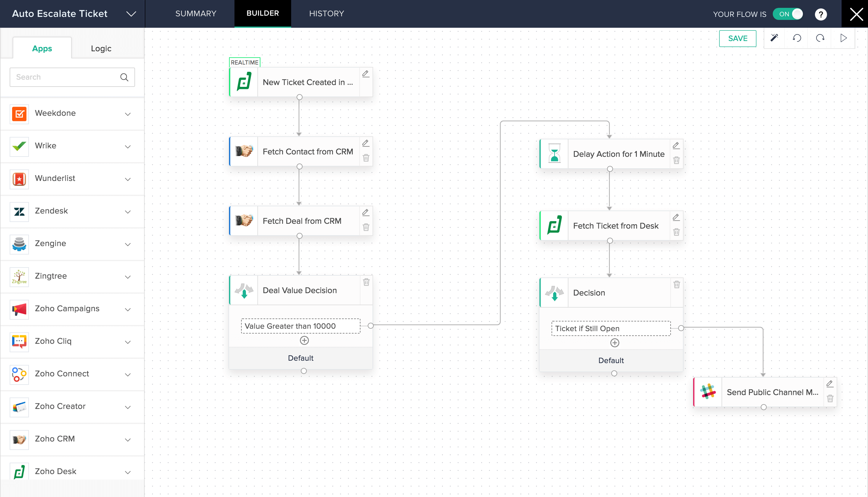Click the Logic toggle in left panel

pyautogui.click(x=100, y=48)
